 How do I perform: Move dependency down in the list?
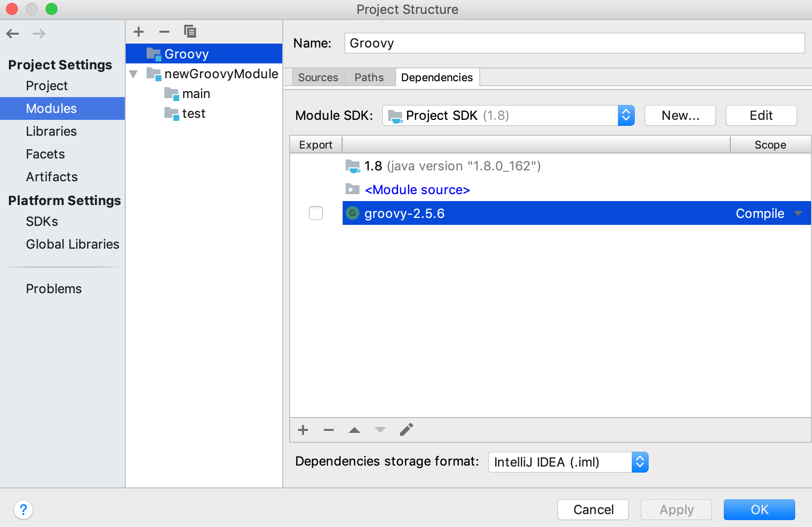click(x=380, y=430)
